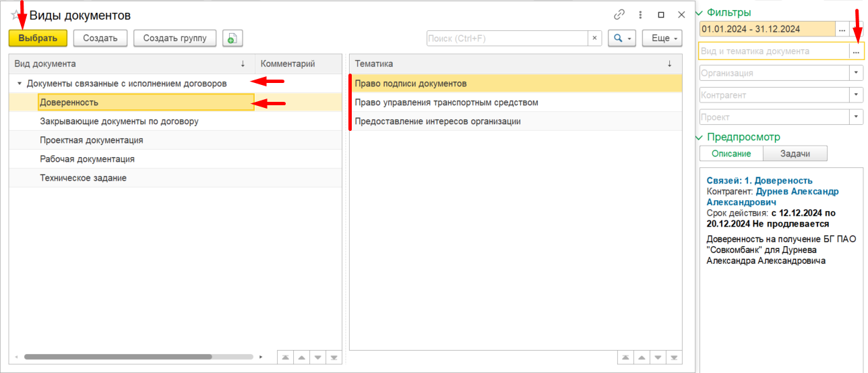Screen dimensions: 868x373
Task: Copy the link with the chain icon
Action: point(619,15)
